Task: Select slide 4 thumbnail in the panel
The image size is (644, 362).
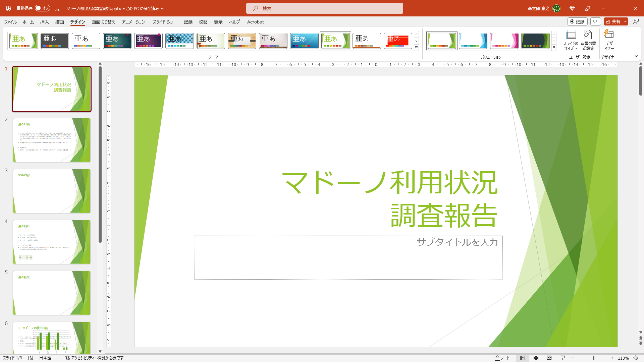Action: tap(51, 242)
